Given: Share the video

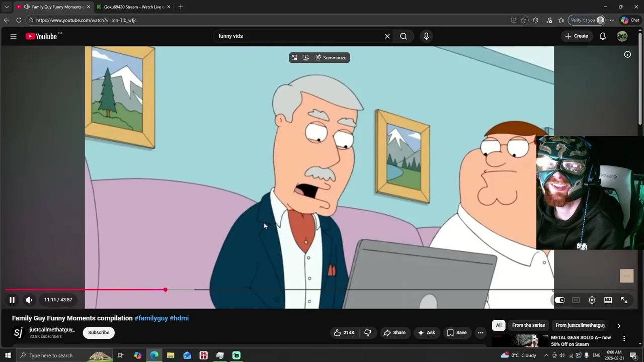Looking at the screenshot, I should click(394, 333).
